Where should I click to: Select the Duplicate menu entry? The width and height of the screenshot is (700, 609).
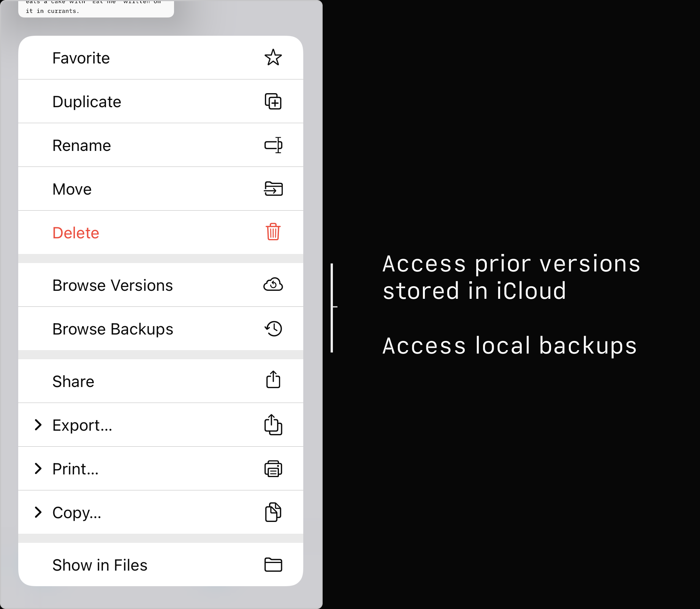[87, 102]
